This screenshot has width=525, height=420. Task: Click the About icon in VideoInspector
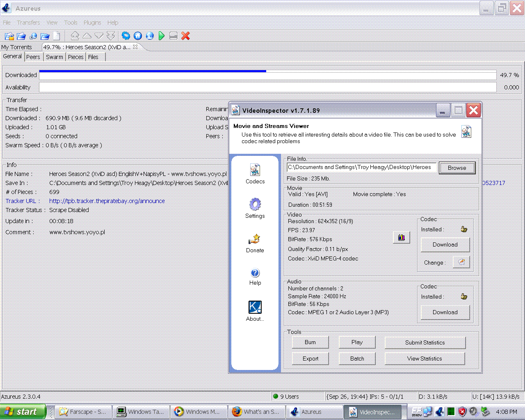[255, 311]
